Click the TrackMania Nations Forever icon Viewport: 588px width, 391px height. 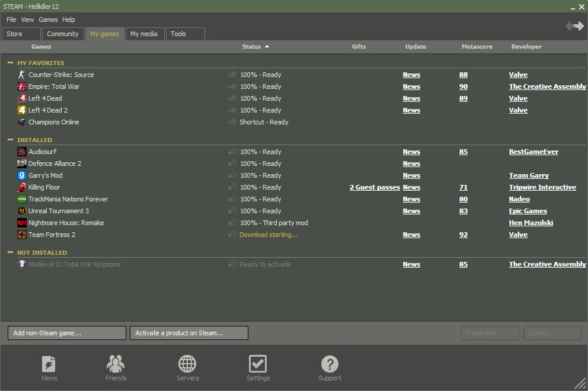click(x=22, y=199)
